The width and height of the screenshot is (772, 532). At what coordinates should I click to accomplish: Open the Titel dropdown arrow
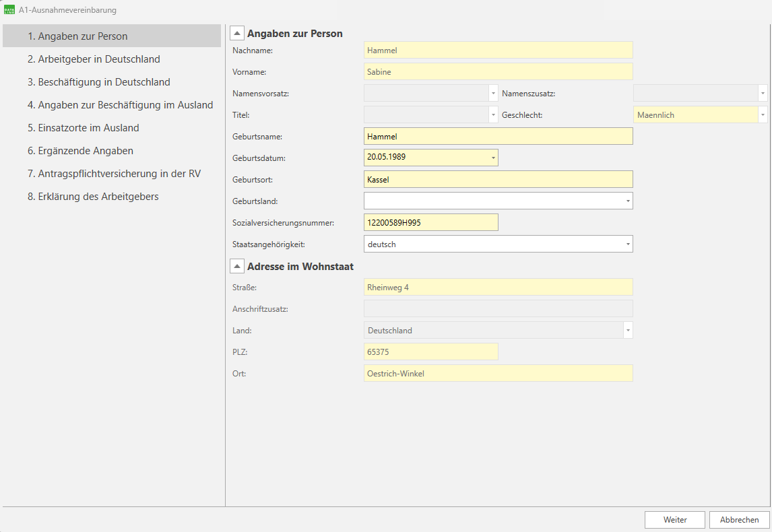click(x=493, y=115)
